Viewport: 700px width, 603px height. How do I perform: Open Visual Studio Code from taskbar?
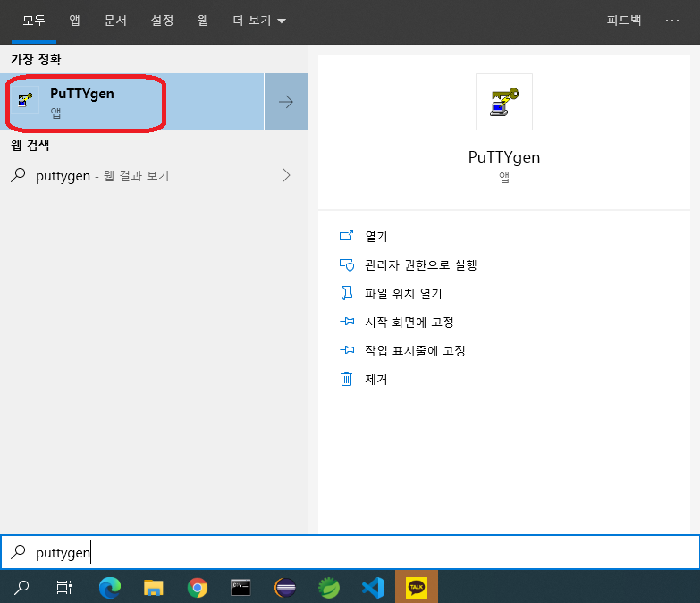tap(373, 588)
